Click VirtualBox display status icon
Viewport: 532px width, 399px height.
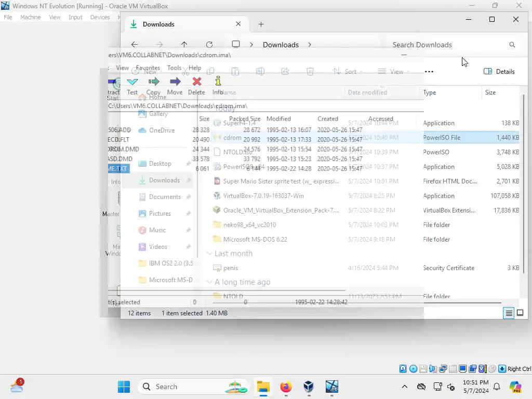point(462,369)
